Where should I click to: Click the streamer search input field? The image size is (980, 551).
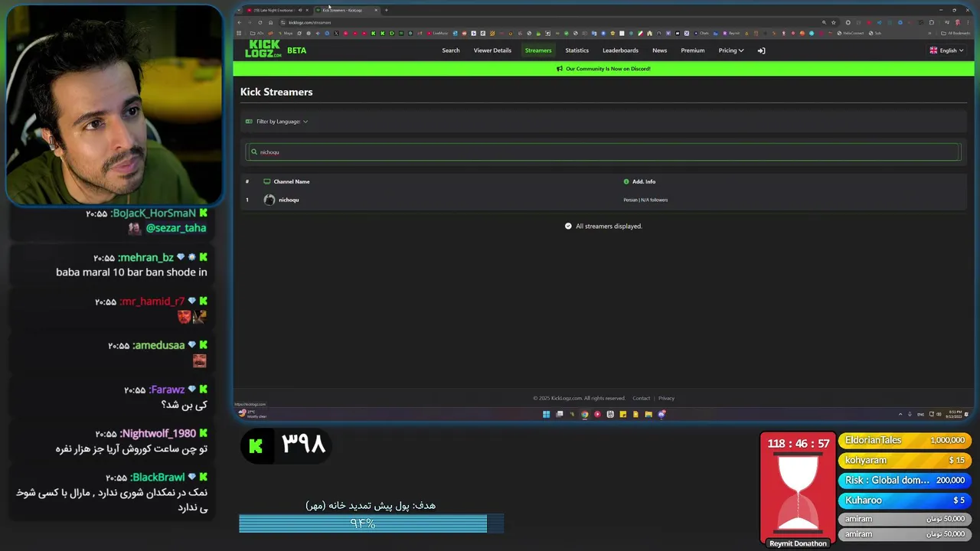click(x=603, y=152)
